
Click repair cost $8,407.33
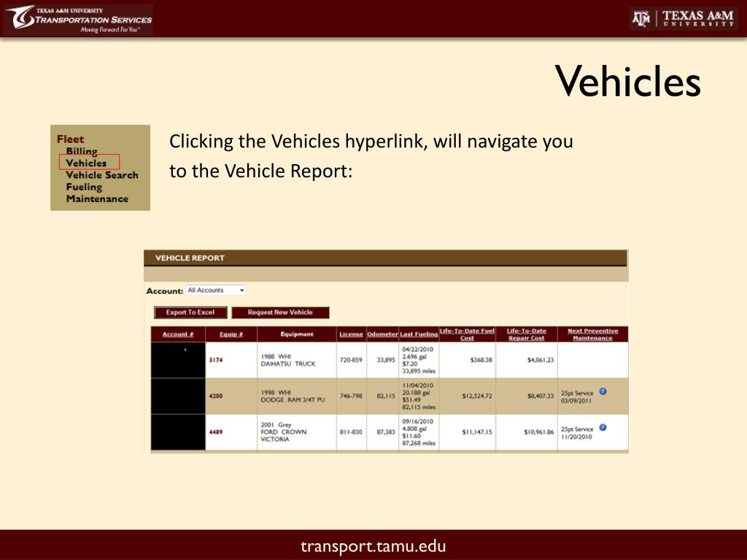pos(541,396)
